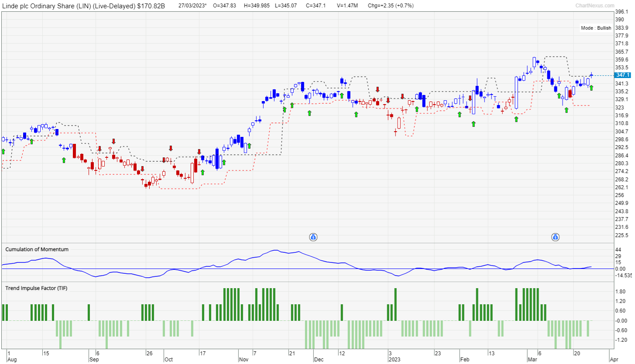Click the Dec month label on time axis
The height and width of the screenshot is (364, 635).
point(319,360)
